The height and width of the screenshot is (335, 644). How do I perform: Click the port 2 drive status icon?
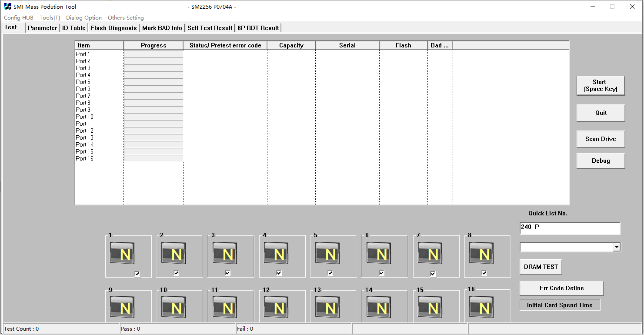point(174,253)
